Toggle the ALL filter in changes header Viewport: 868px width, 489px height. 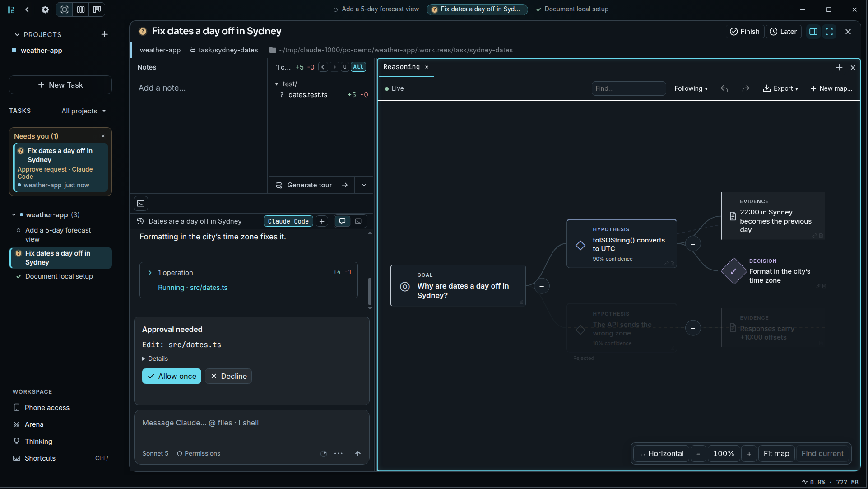[358, 67]
